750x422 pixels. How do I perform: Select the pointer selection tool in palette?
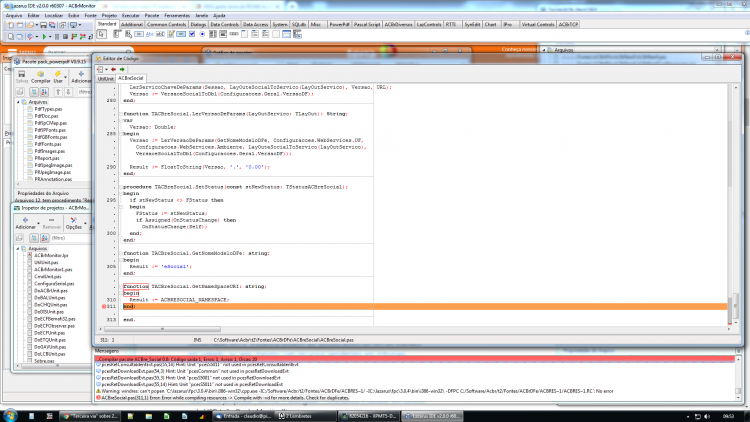point(101,34)
